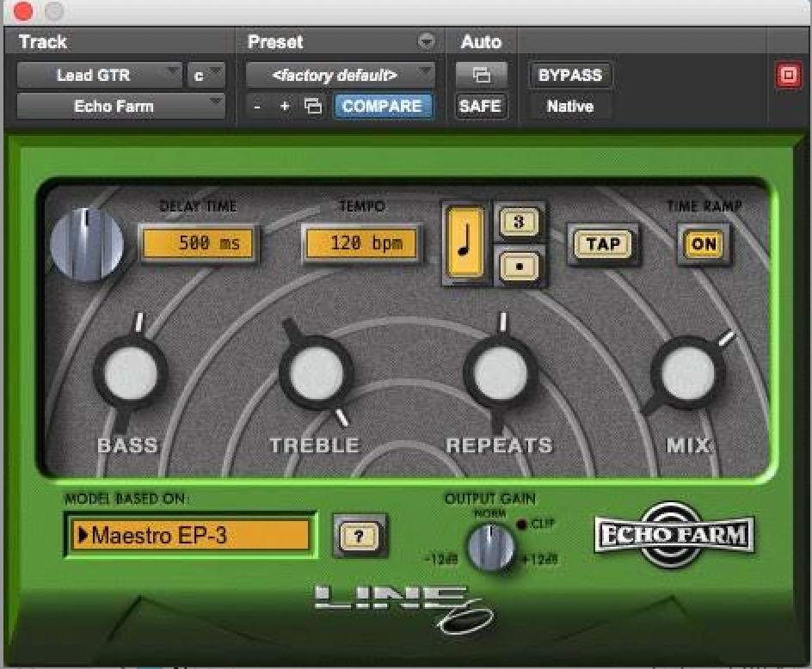Open the Lead GTR track selector
812x669 pixels.
pos(99,75)
